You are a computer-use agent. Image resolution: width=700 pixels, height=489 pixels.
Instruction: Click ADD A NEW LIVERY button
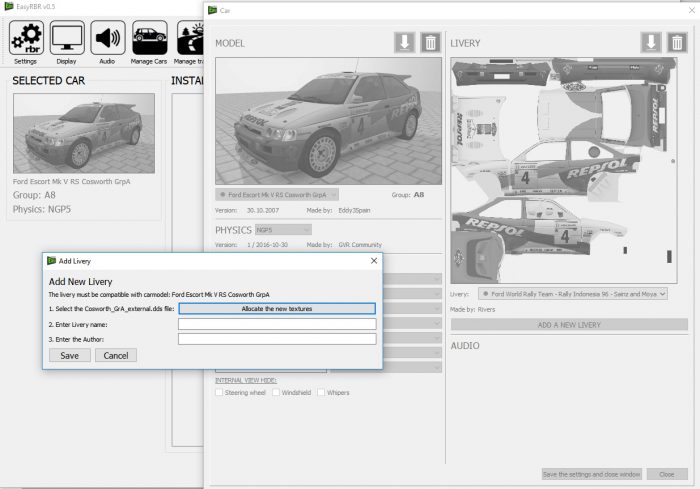[x=569, y=325]
